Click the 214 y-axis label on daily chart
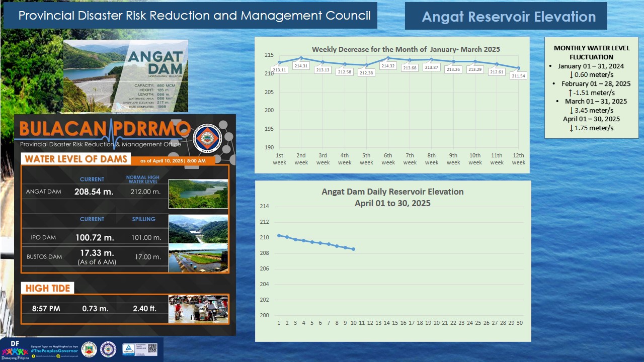Viewport: 644px width, 362px height. point(264,206)
